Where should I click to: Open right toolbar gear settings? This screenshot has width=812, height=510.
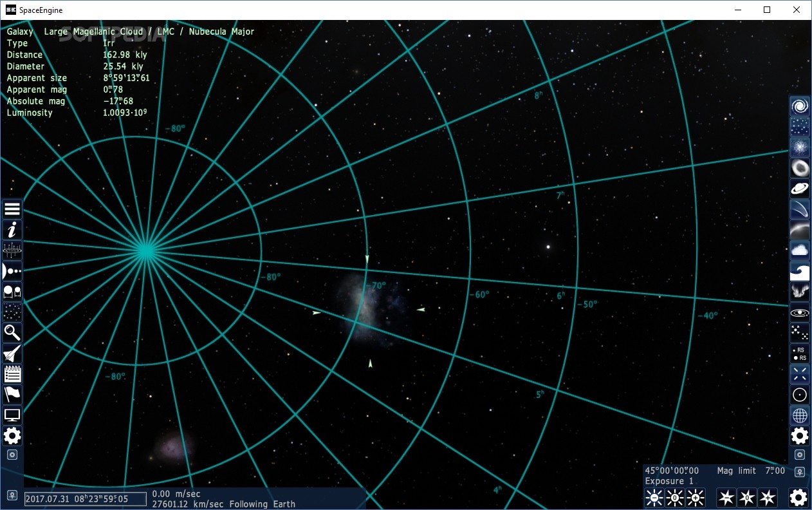coord(800,436)
